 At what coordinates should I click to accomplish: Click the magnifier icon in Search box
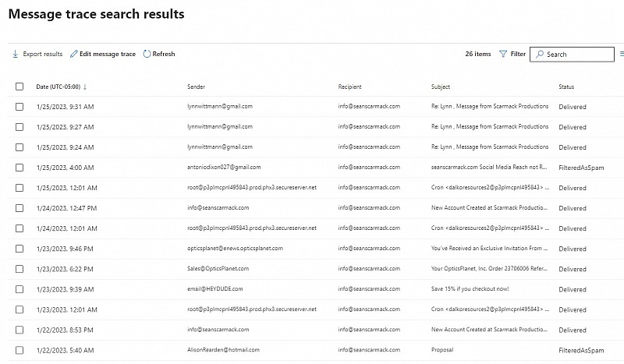point(540,54)
